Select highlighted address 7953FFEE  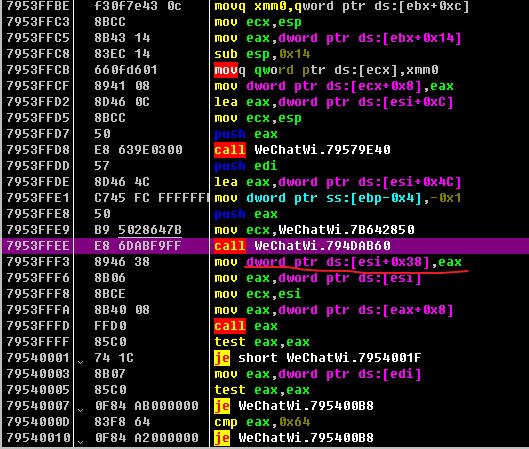point(38,246)
